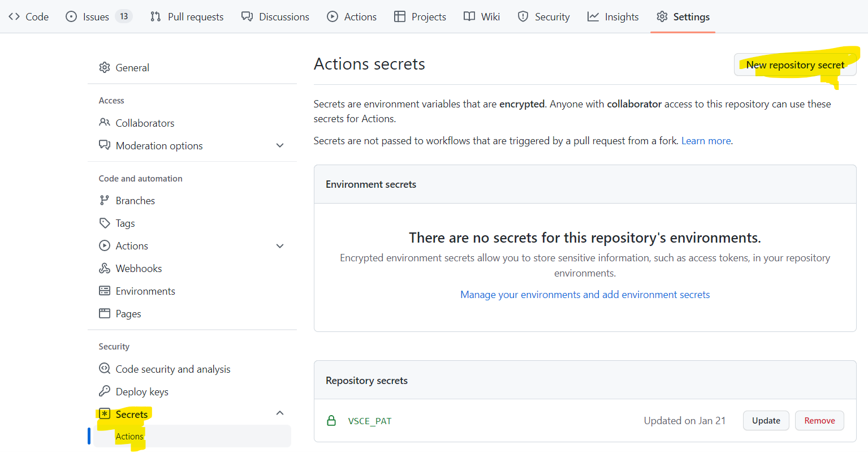Open Code security and analysis page

tap(192, 369)
